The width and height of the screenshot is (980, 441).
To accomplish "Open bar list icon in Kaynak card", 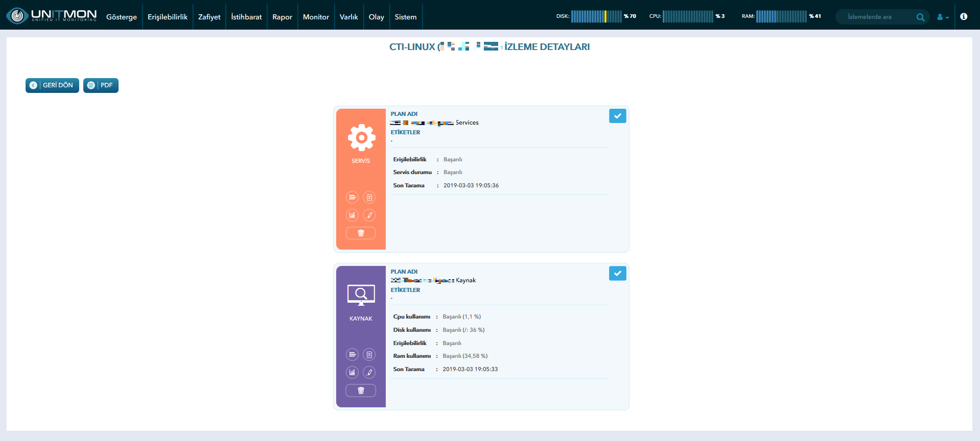I will (x=352, y=355).
